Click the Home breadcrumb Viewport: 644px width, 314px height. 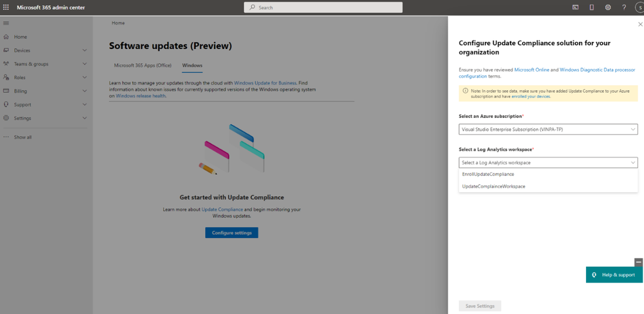[118, 23]
